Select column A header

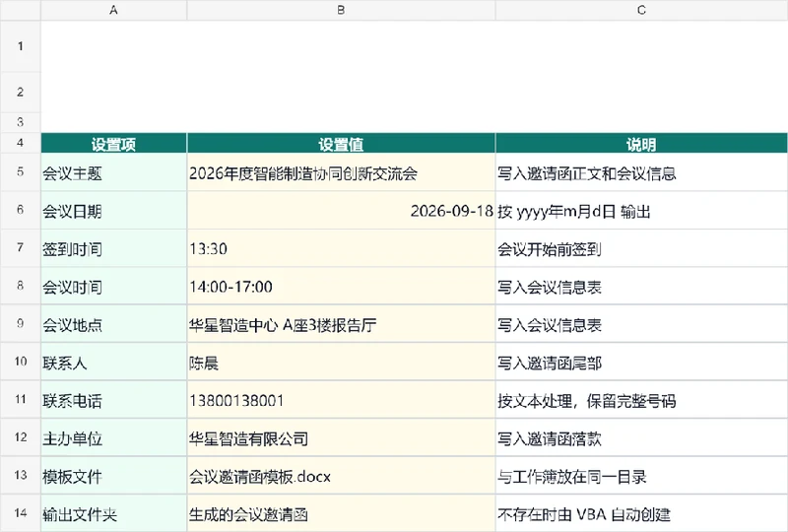(113, 10)
